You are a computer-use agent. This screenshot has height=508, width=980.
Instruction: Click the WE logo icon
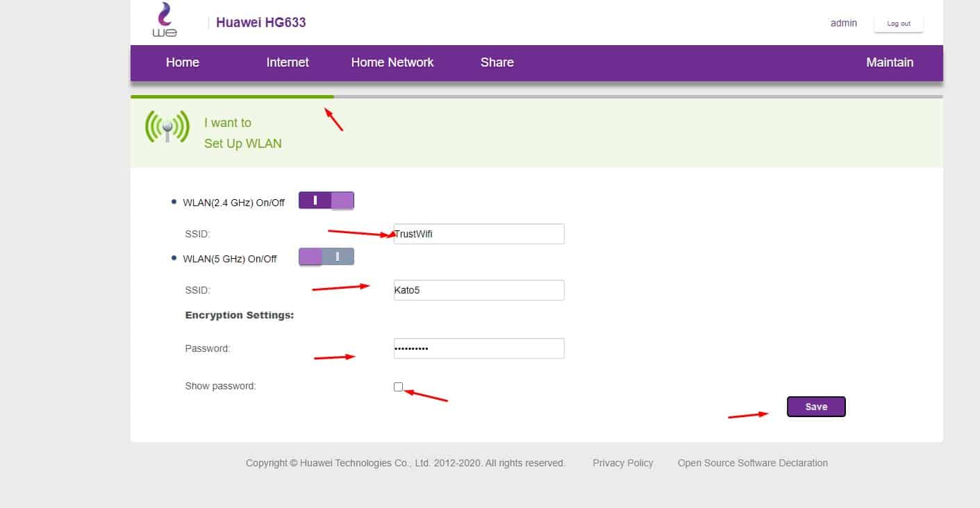(x=165, y=21)
